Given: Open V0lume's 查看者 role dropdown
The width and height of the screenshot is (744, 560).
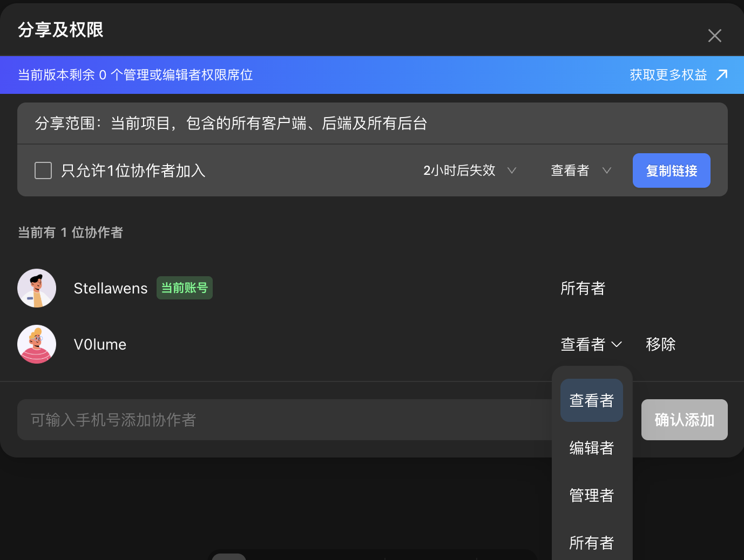Looking at the screenshot, I should pos(591,344).
